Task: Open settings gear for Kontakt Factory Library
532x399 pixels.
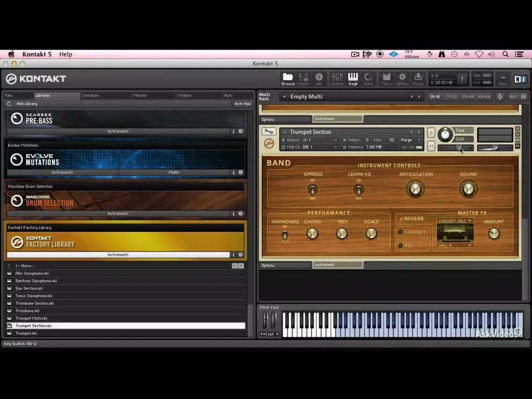Action: click(x=241, y=255)
